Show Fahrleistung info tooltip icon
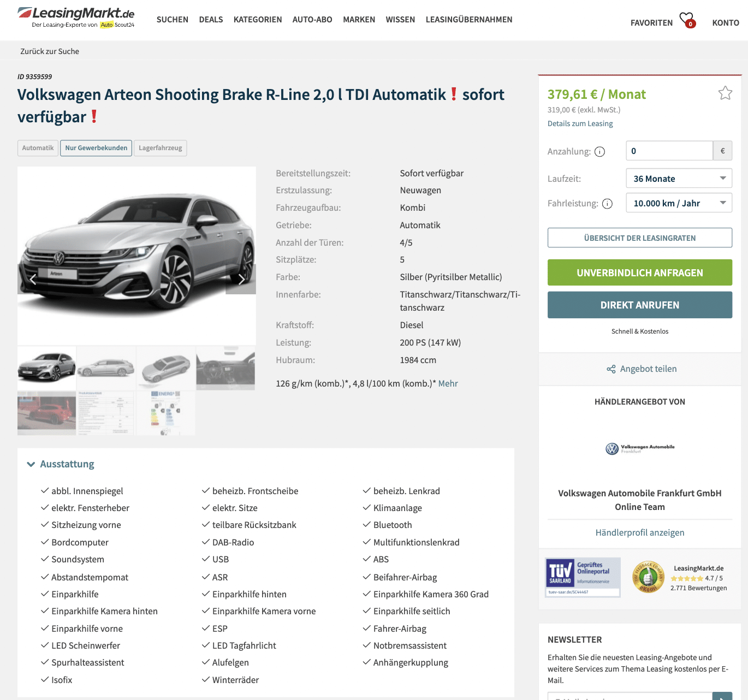This screenshot has width=748, height=700. (607, 204)
